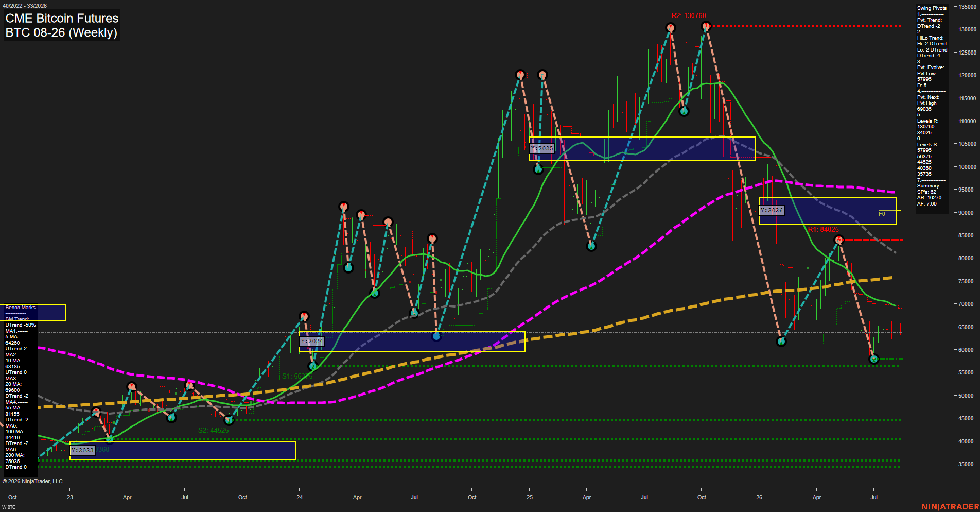Screen dimensions: 980x512
Task: Click the Bench Marks panel header
Action: click(21, 308)
